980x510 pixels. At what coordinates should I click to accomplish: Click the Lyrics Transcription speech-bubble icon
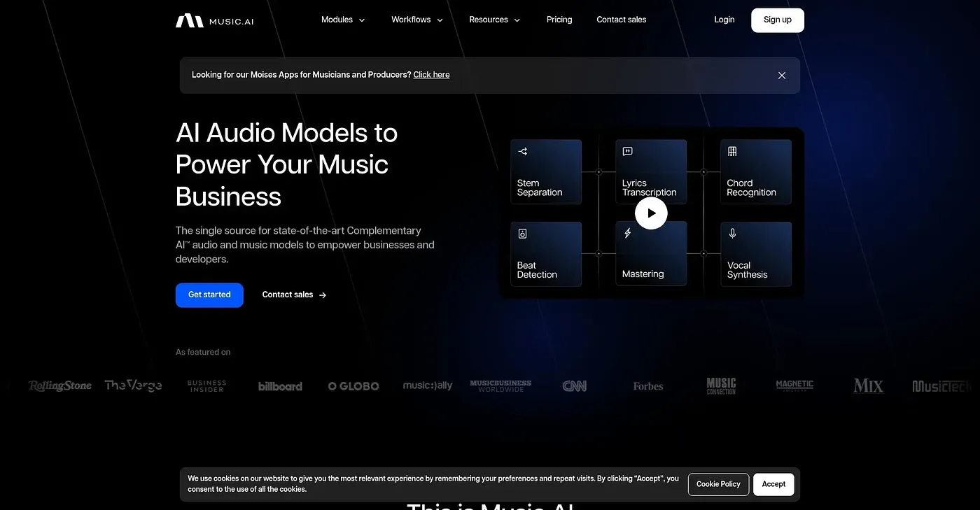click(x=628, y=151)
